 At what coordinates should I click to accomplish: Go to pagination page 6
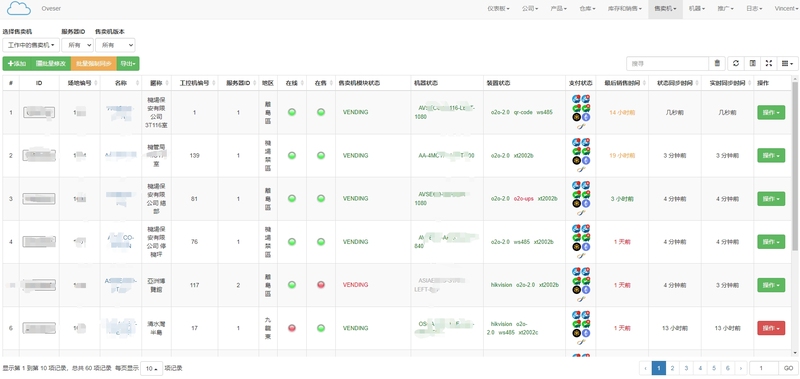pyautogui.click(x=727, y=368)
